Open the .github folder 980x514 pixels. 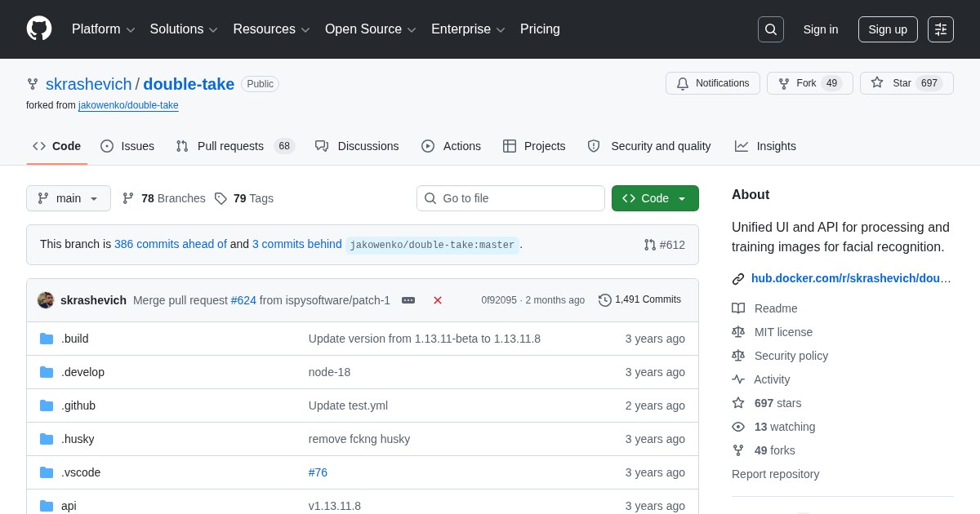(x=78, y=405)
